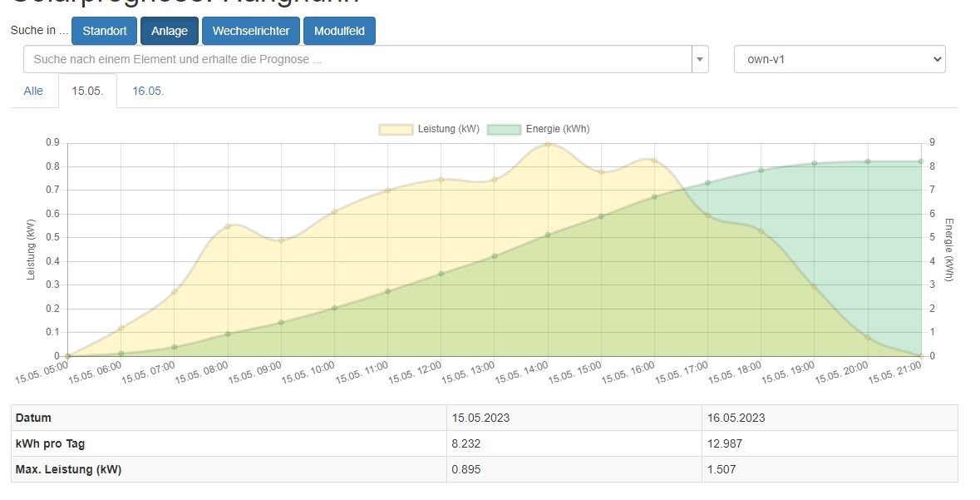Image resolution: width=980 pixels, height=500 pixels.
Task: Click the energy data point at 21:00
Action: click(x=921, y=161)
